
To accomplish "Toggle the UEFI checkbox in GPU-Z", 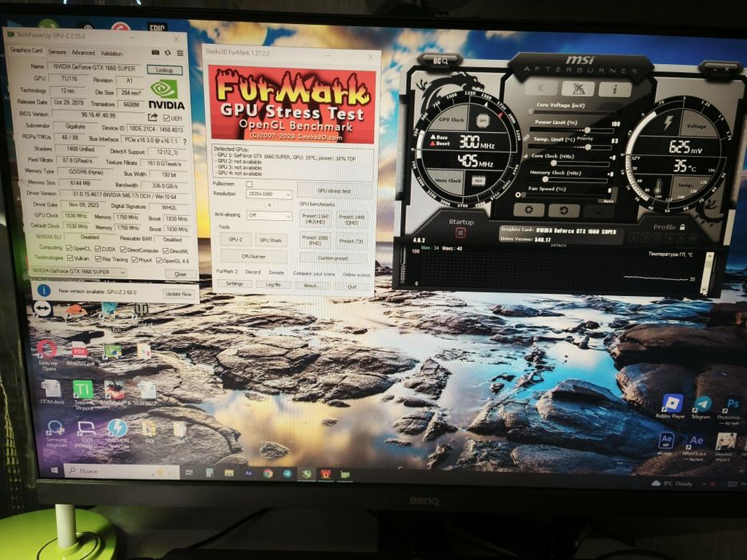I will pyautogui.click(x=167, y=118).
